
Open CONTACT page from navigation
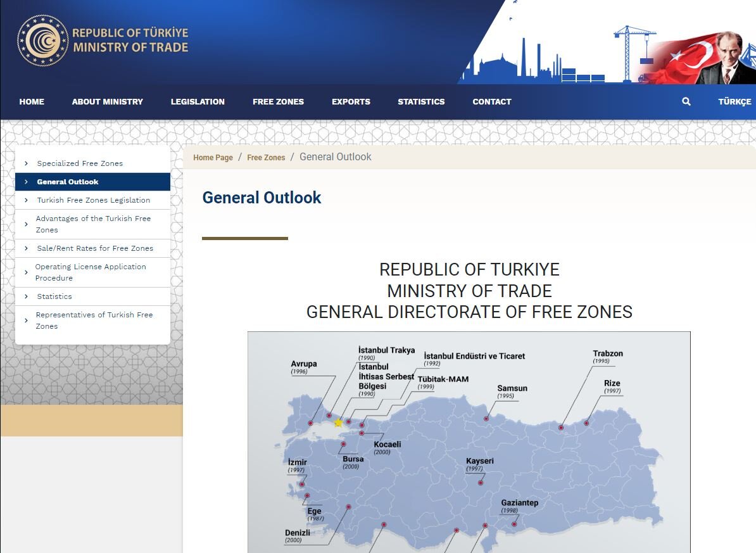492,102
